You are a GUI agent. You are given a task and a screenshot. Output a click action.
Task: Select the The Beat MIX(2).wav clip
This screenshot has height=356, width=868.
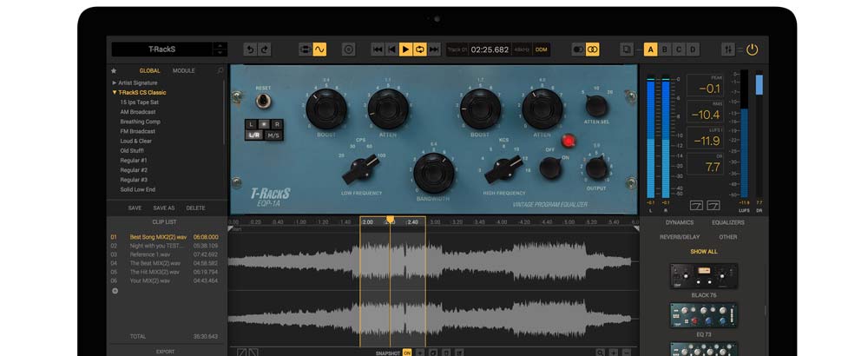[x=164, y=264]
